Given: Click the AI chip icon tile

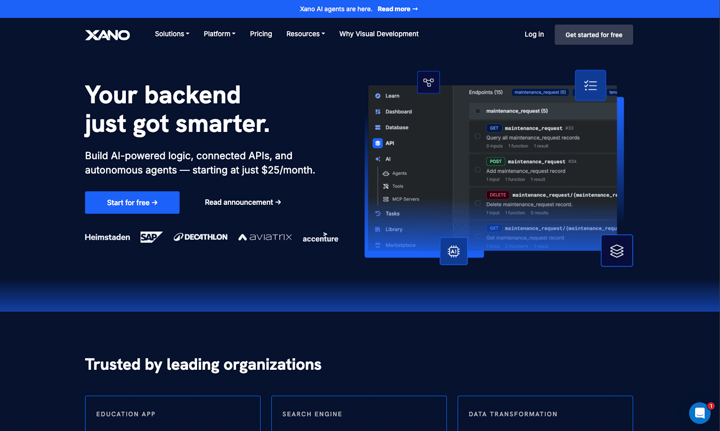Looking at the screenshot, I should [x=453, y=251].
